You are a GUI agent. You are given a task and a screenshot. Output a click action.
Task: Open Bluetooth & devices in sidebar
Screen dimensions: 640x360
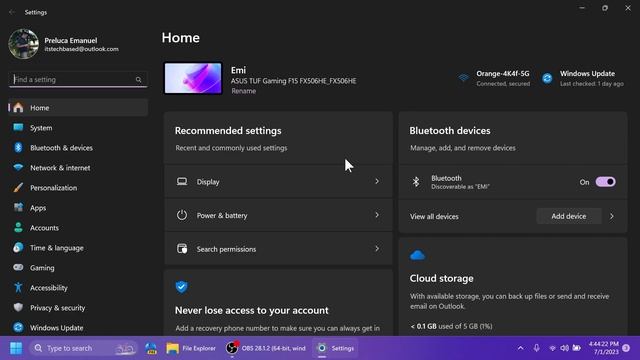[x=78, y=148]
